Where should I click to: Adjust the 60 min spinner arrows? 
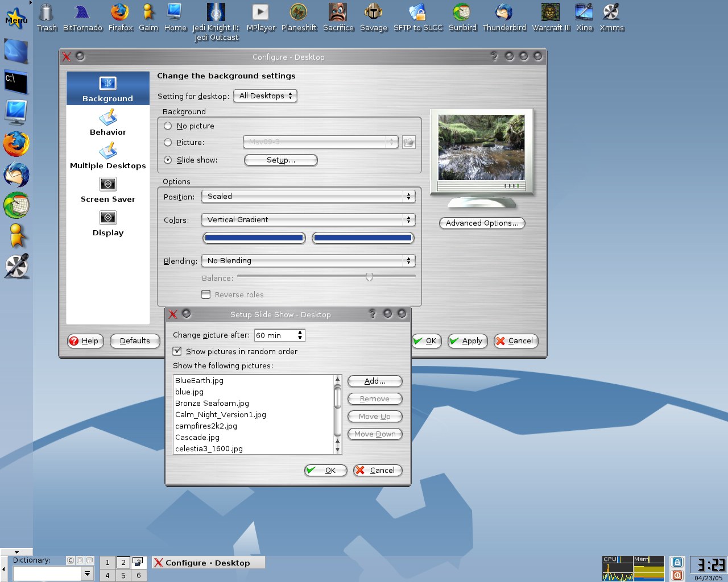pos(300,335)
